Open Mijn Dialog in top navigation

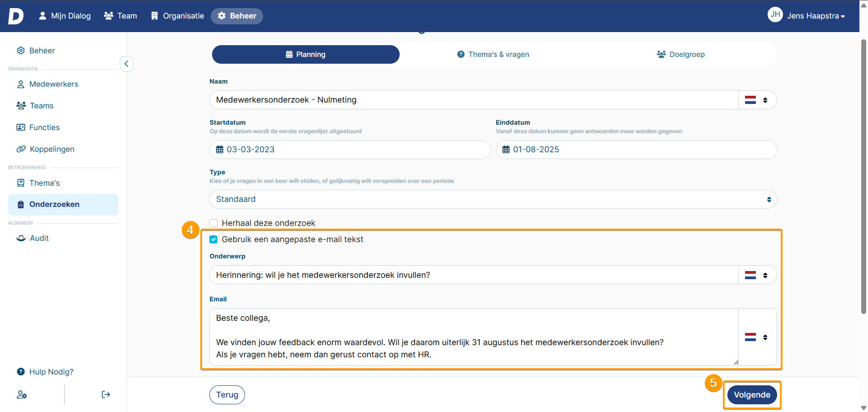pyautogui.click(x=65, y=16)
